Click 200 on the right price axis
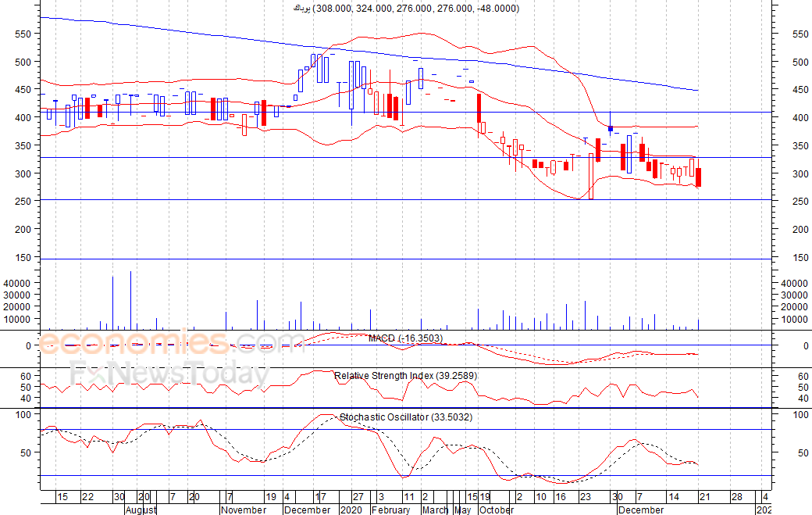Image resolution: width=812 pixels, height=515 pixels. (800, 230)
